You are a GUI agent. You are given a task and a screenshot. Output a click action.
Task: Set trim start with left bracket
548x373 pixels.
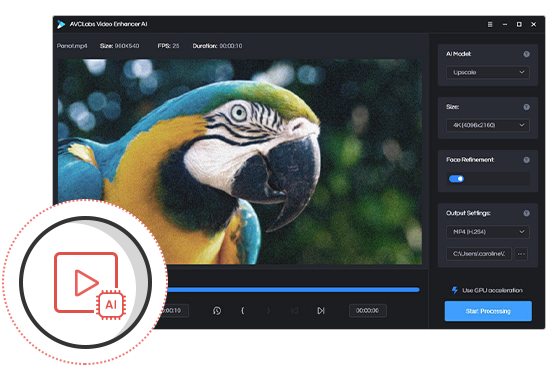243,310
